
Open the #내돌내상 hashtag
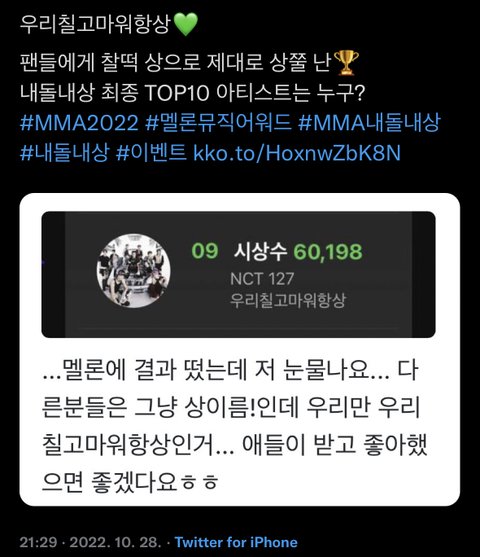click(64, 153)
